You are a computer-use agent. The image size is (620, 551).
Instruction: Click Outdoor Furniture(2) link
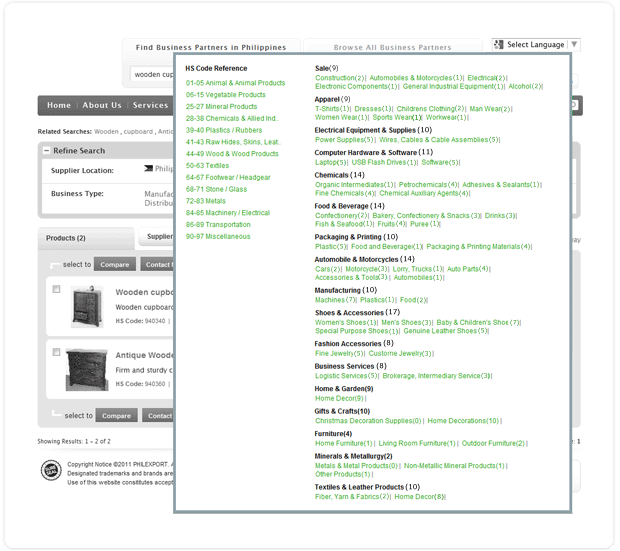pyautogui.click(x=493, y=443)
